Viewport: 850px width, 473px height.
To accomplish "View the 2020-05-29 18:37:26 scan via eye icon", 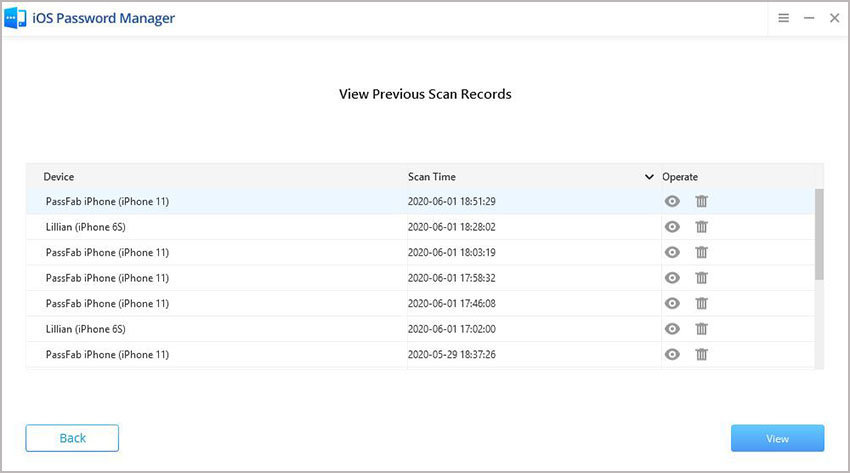I will (x=672, y=354).
